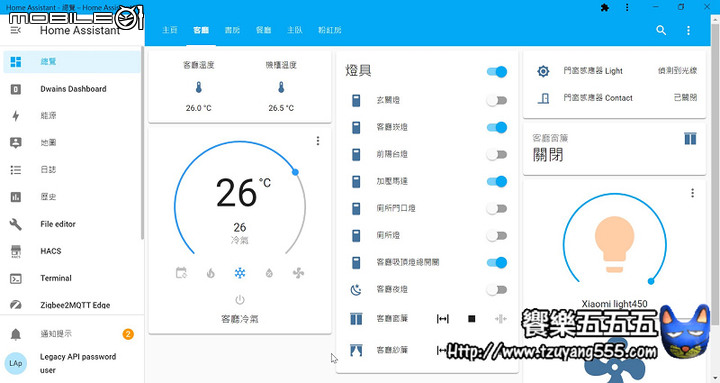Open Dwains Dashboard from the sidebar
The width and height of the screenshot is (720, 383).
tap(72, 89)
